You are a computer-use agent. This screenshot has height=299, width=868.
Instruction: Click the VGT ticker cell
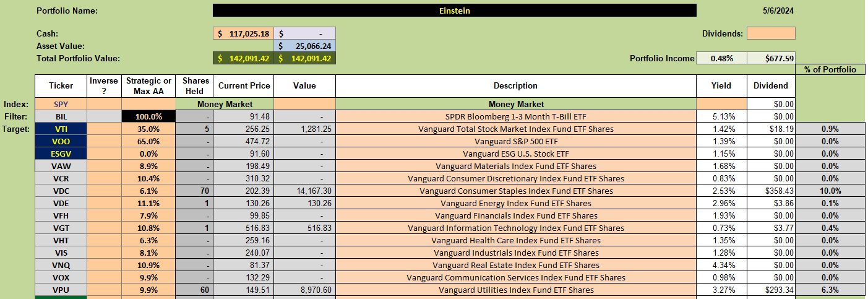[x=61, y=228]
